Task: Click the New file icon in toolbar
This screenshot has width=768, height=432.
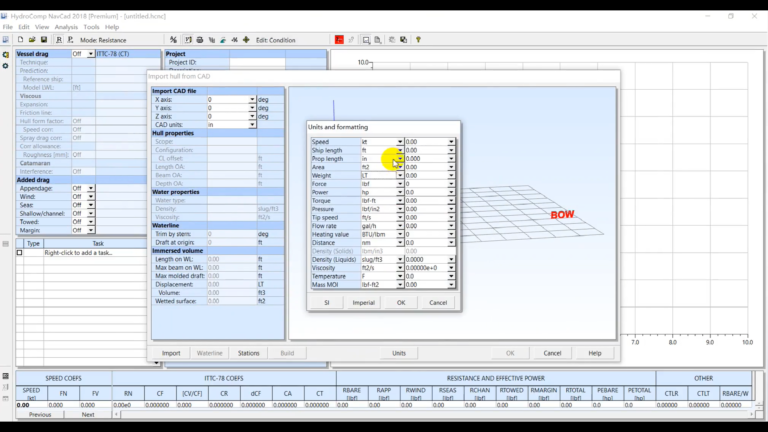Action: pyautogui.click(x=20, y=40)
